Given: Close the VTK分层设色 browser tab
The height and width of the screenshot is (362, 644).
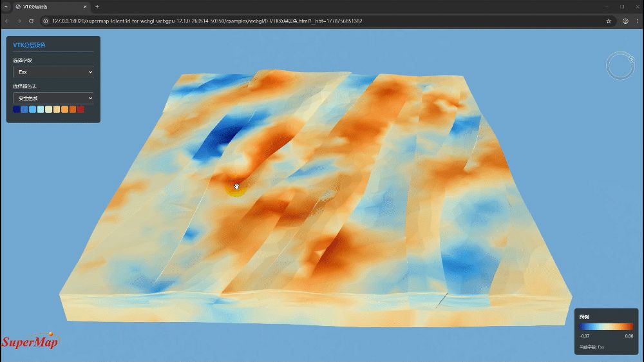Looking at the screenshot, I should click(x=85, y=6).
